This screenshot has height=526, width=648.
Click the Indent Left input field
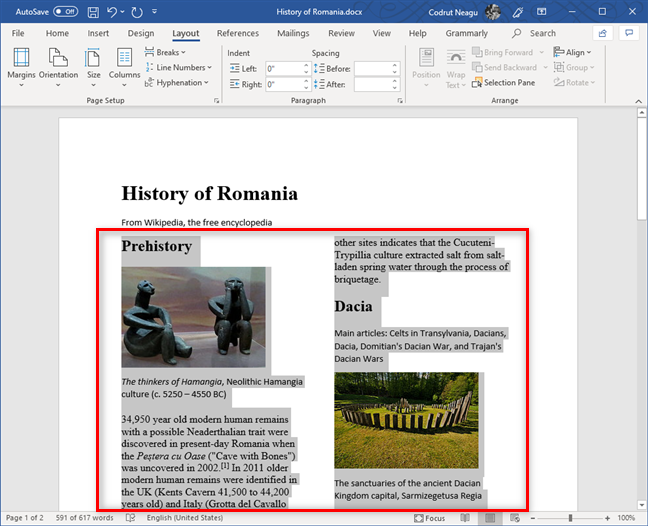(x=284, y=69)
